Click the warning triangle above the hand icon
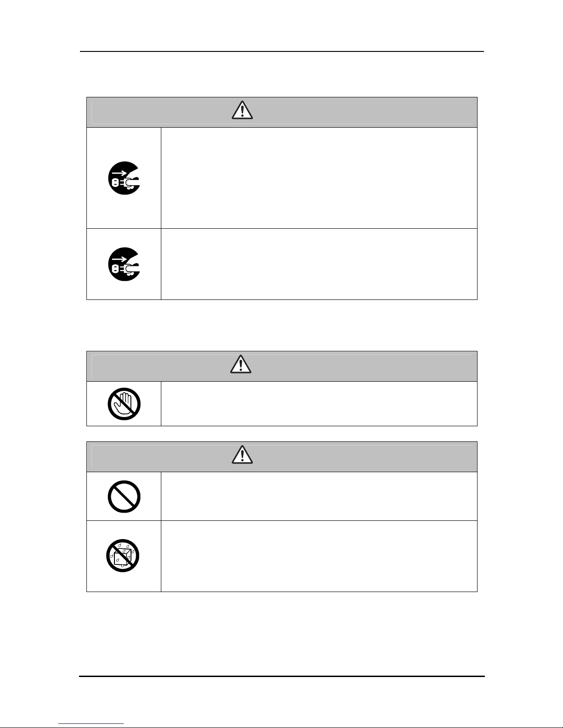This screenshot has width=563, height=728. click(x=241, y=365)
